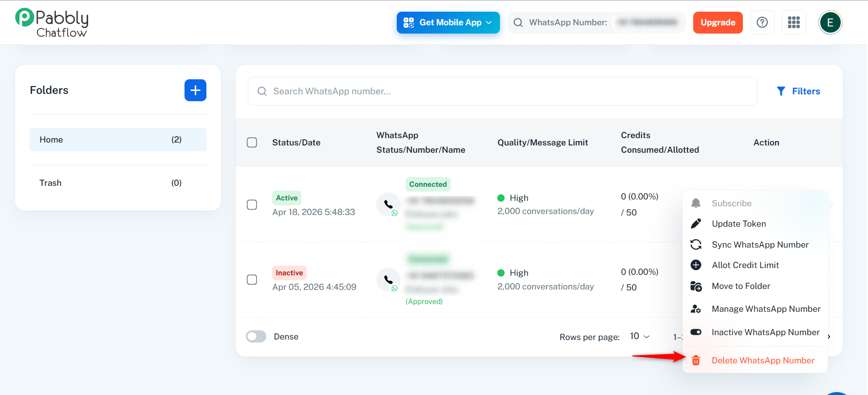The image size is (868, 395).
Task: Click the Pabbly Chatflow logo
Action: pyautogui.click(x=52, y=23)
